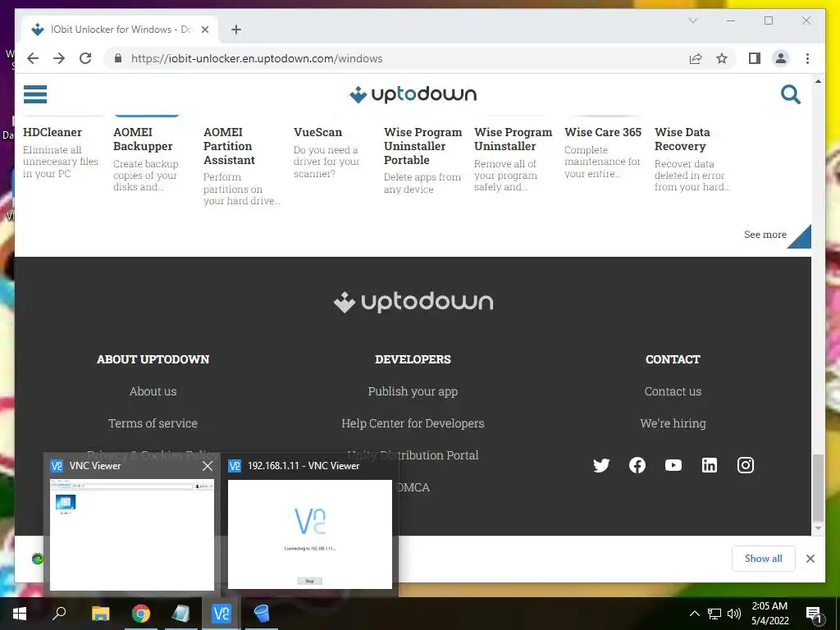This screenshot has height=630, width=840.
Task: Open a new browser tab
Action: click(236, 30)
